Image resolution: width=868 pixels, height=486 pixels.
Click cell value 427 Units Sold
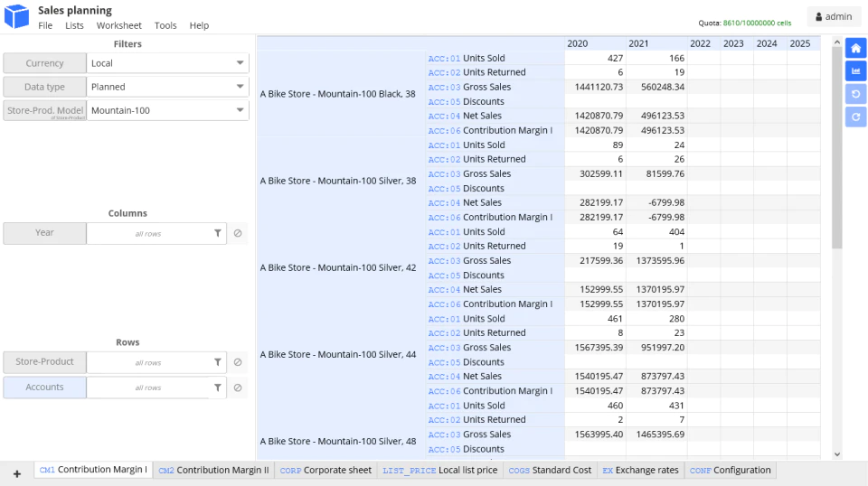point(595,58)
